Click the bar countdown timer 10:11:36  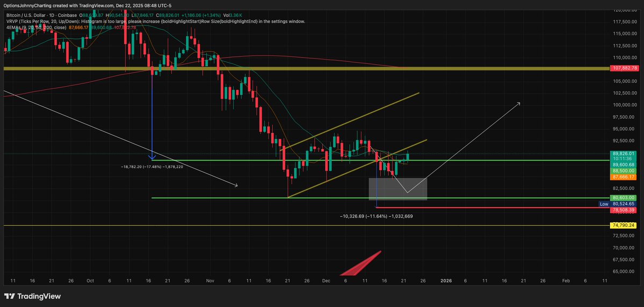[624, 159]
